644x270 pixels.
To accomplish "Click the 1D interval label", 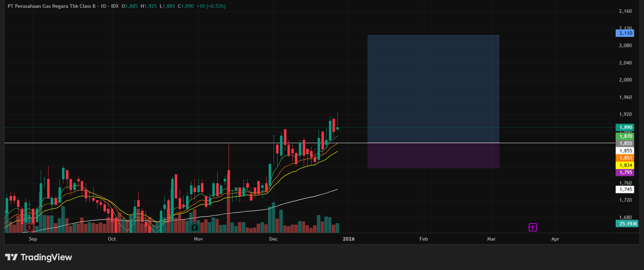I will tap(103, 6).
